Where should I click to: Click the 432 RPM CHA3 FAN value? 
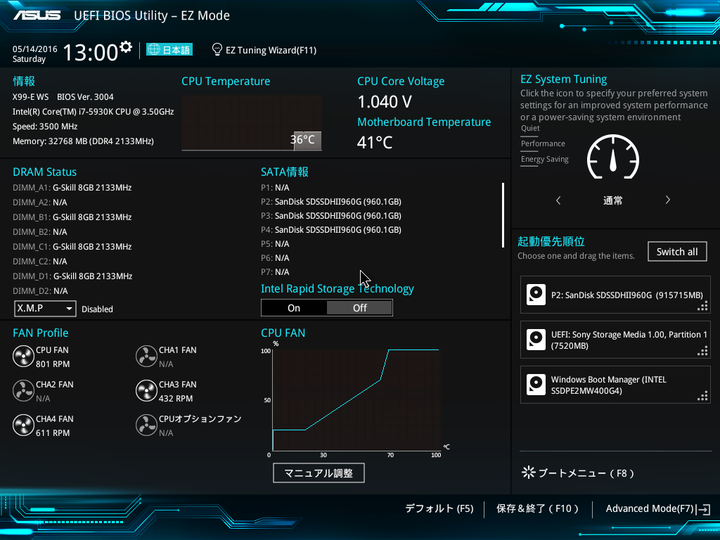click(176, 399)
